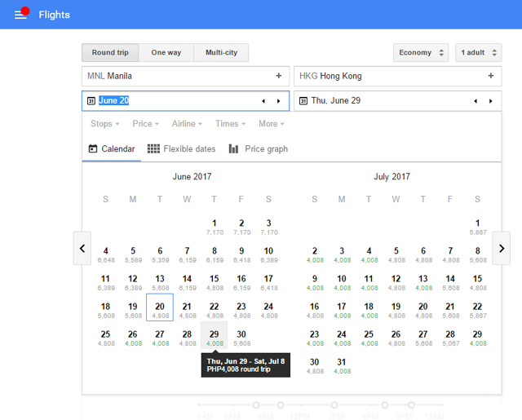522x420 pixels.
Task: Expand the Stops filter dropdown
Action: point(105,124)
